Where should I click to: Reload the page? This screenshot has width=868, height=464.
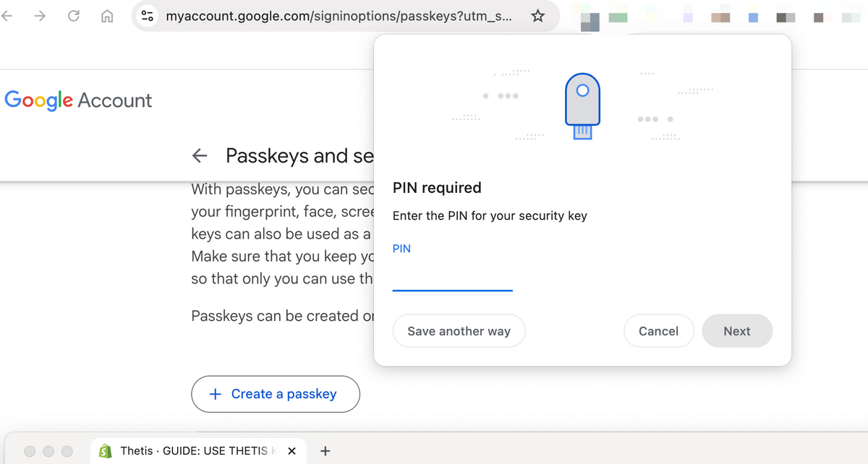pyautogui.click(x=74, y=16)
